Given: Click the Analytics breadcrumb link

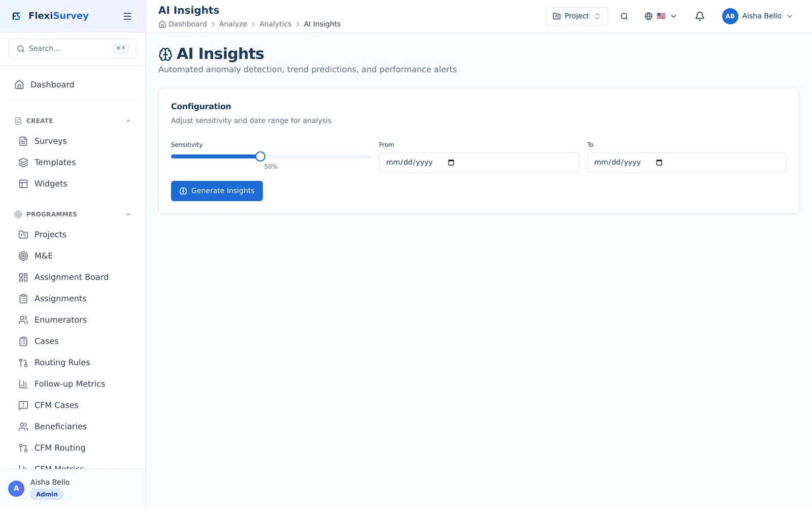Looking at the screenshot, I should pos(275,24).
